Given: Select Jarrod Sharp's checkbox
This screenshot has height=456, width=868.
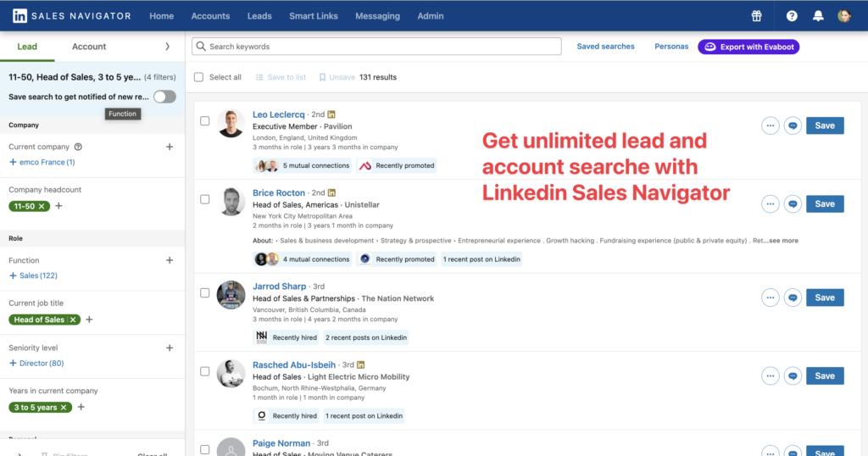Looking at the screenshot, I should pos(205,292).
